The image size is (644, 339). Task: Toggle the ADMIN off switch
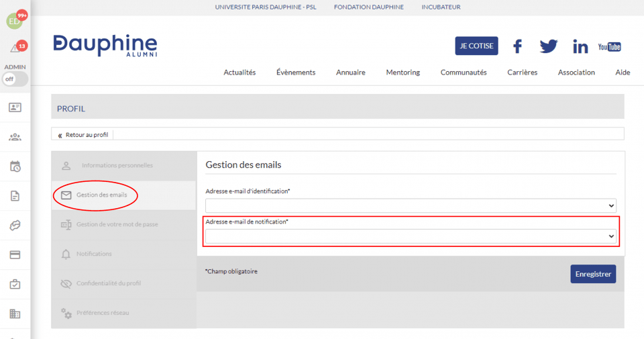(x=15, y=79)
